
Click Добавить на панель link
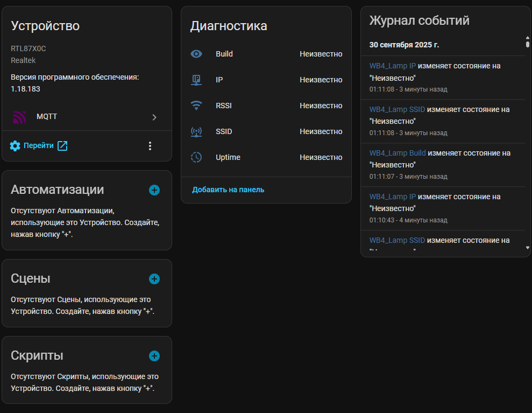[x=228, y=190]
